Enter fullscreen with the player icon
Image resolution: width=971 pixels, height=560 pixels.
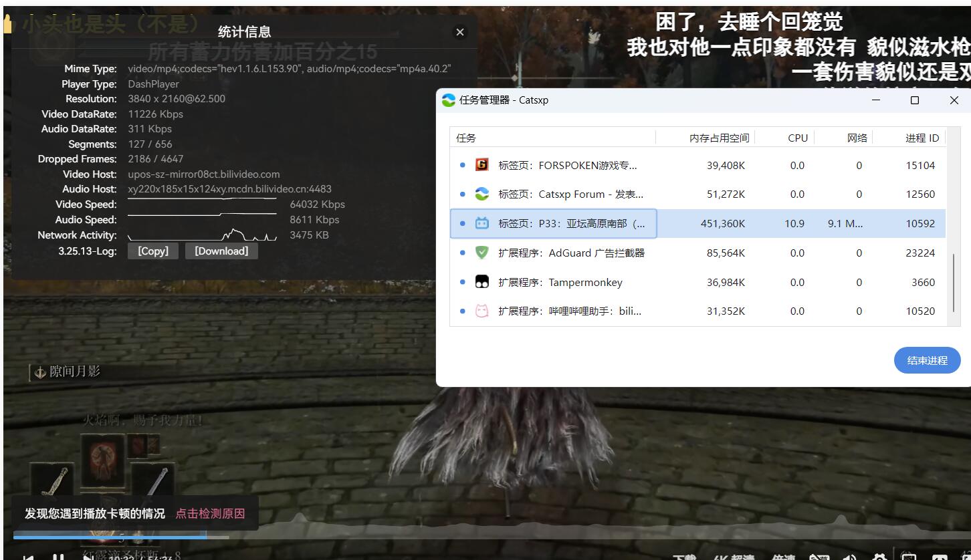pyautogui.click(x=964, y=557)
